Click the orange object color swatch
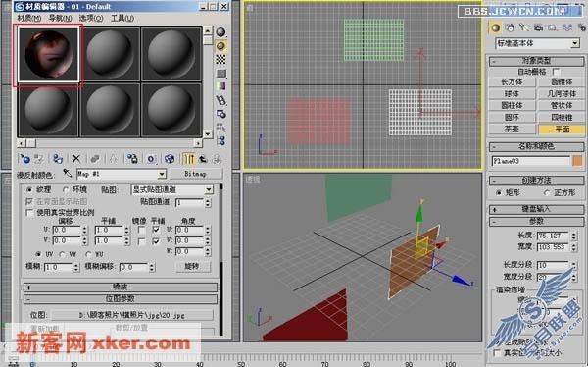 (x=578, y=161)
